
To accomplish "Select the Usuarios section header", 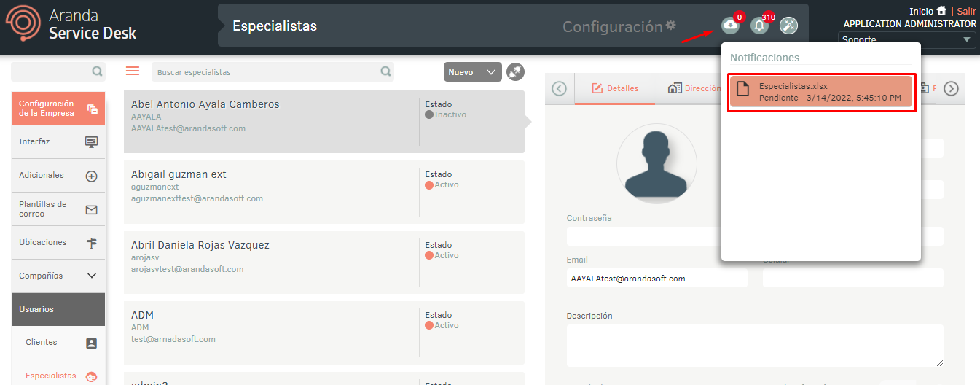I will point(58,309).
